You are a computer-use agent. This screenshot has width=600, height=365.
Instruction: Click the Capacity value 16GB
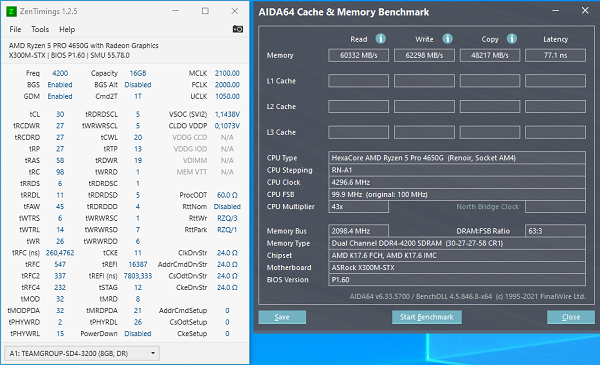(x=138, y=73)
